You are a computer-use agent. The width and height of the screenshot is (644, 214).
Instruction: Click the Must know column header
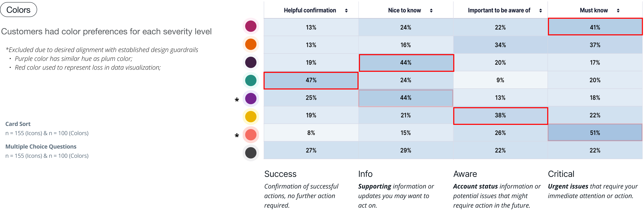point(594,10)
